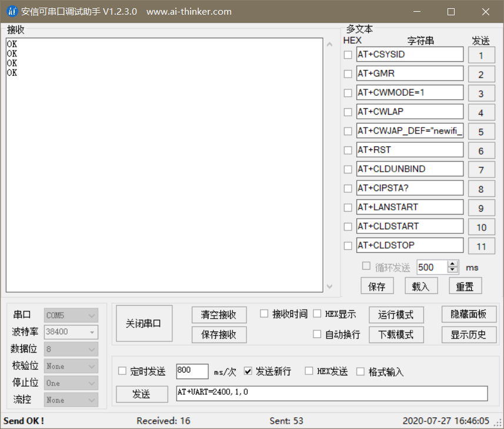This screenshot has width=504, height=429.
Task: Click the 发送 send button
Action: tap(142, 394)
